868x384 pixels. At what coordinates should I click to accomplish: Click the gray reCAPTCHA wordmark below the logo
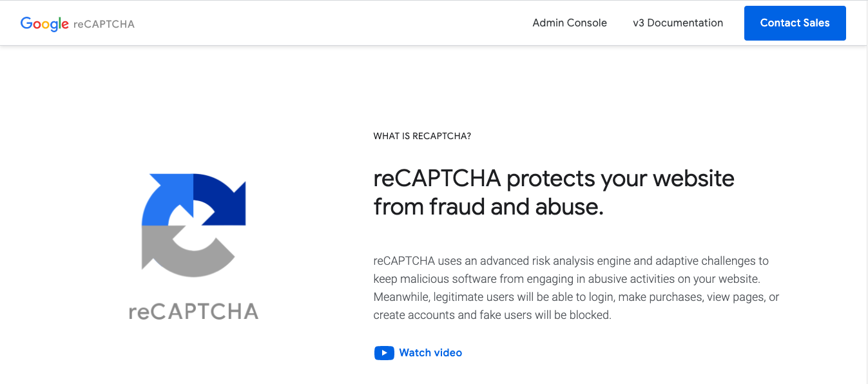(x=193, y=312)
